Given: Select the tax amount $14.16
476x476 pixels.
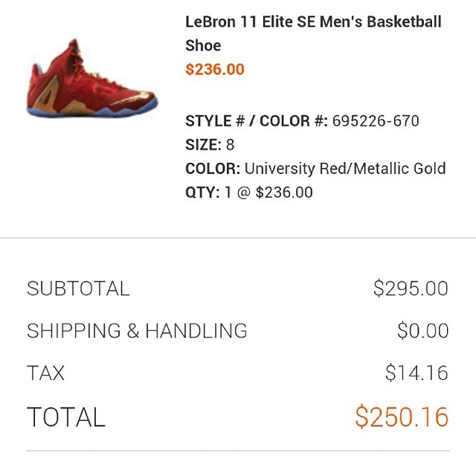Looking at the screenshot, I should [416, 373].
